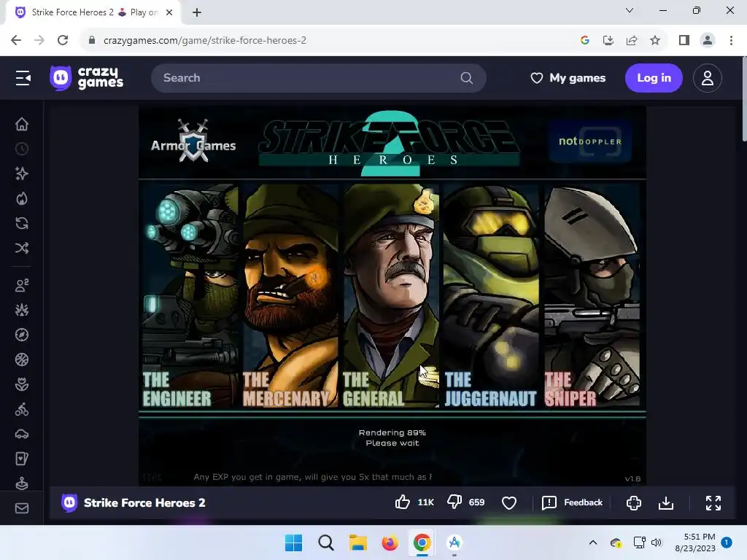The image size is (747, 560).
Task: Click the notDoppler logo
Action: tap(590, 141)
